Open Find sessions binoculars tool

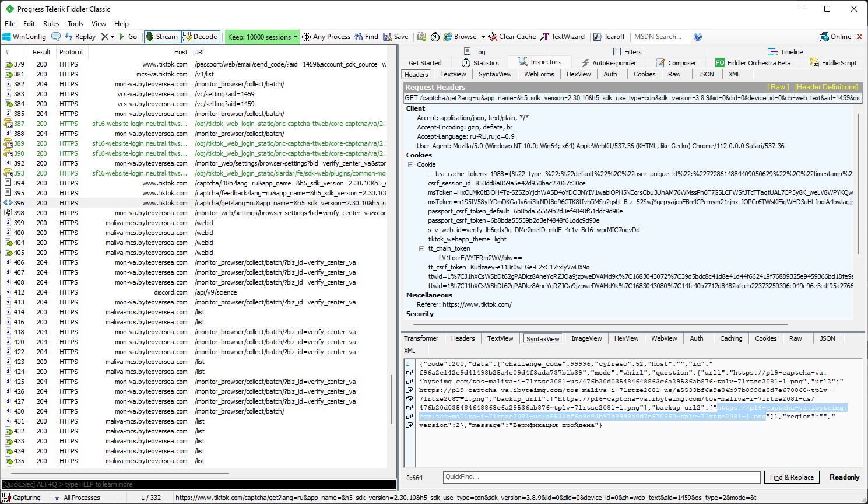[x=366, y=37]
